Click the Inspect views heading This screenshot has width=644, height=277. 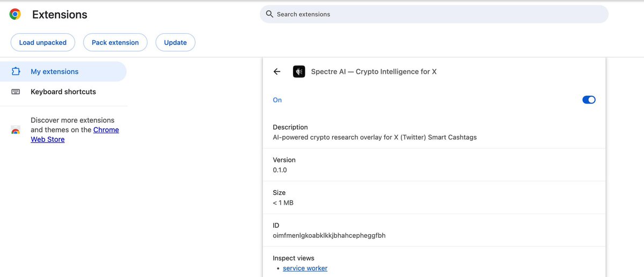coord(294,258)
